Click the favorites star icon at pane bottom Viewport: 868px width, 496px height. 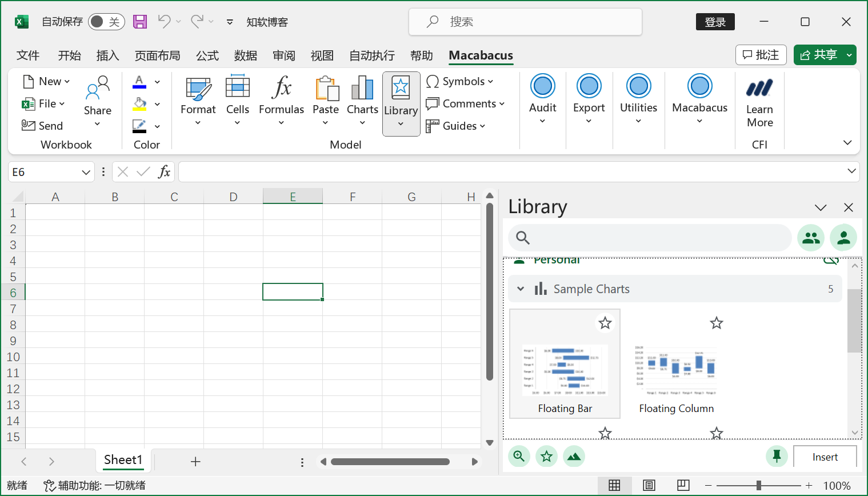pos(547,456)
